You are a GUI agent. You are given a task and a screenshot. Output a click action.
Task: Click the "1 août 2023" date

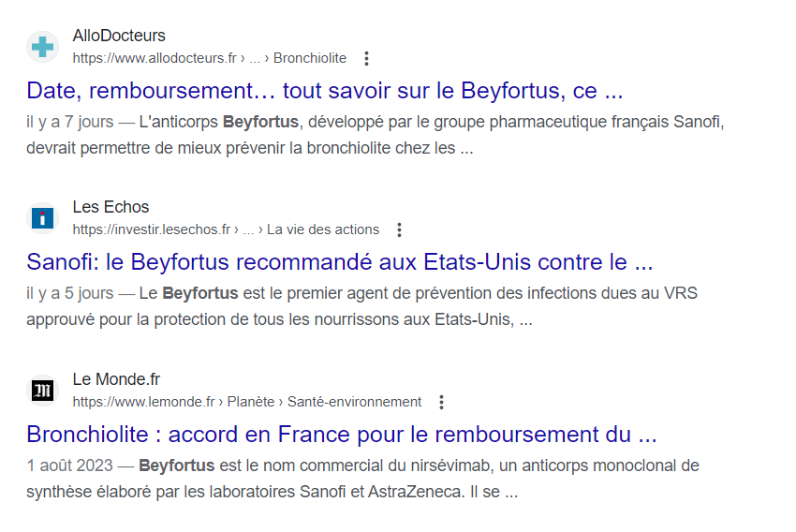pos(69,465)
